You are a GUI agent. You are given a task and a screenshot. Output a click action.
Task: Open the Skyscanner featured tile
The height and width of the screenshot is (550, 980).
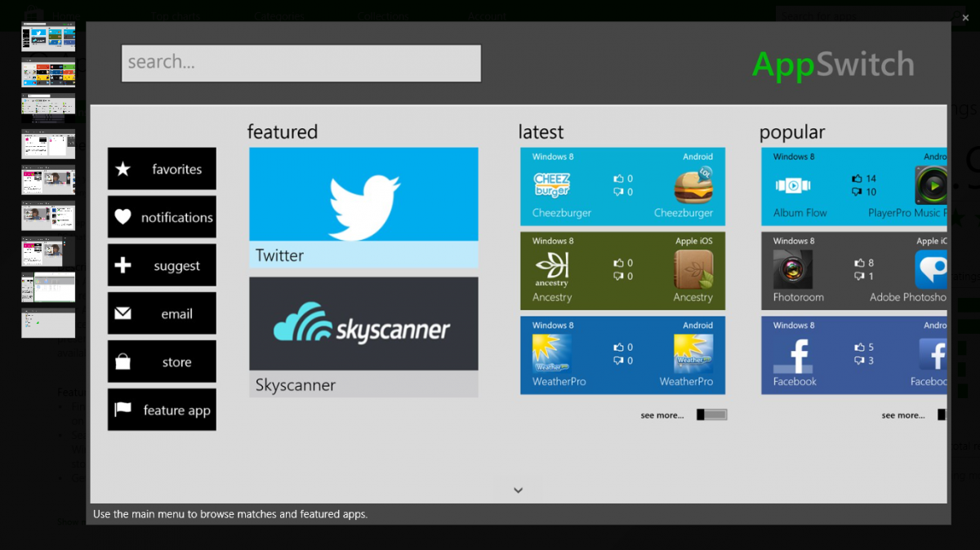pos(363,337)
